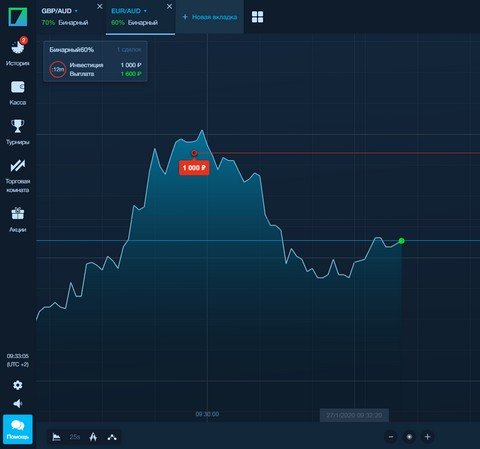Viewport: 480px width, 449px height.
Task: Add a tab via Новая вкладка
Action: (210, 17)
